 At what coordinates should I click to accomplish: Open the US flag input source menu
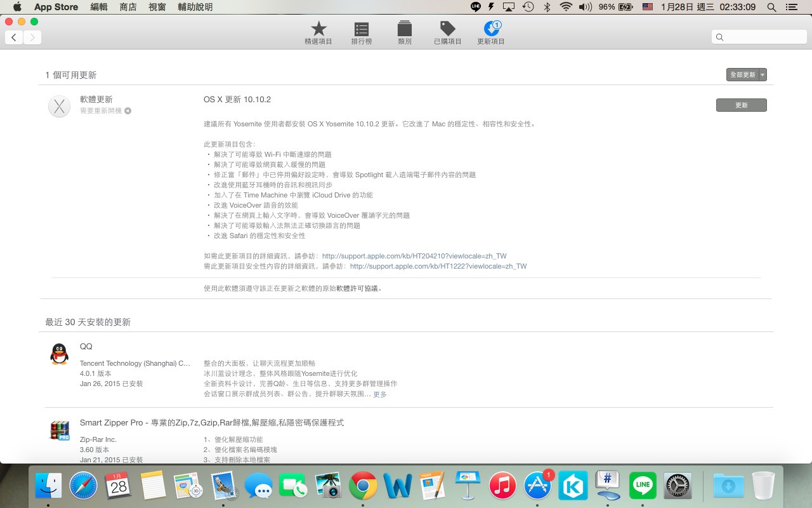(648, 7)
